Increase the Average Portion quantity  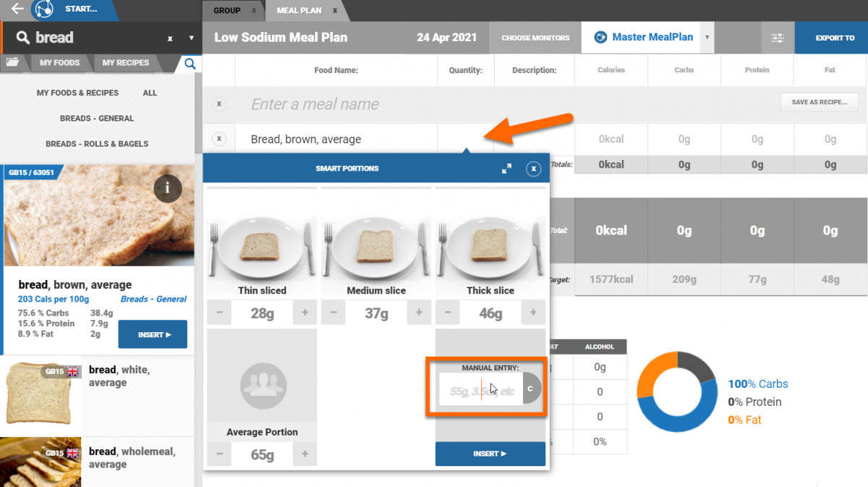(x=305, y=454)
